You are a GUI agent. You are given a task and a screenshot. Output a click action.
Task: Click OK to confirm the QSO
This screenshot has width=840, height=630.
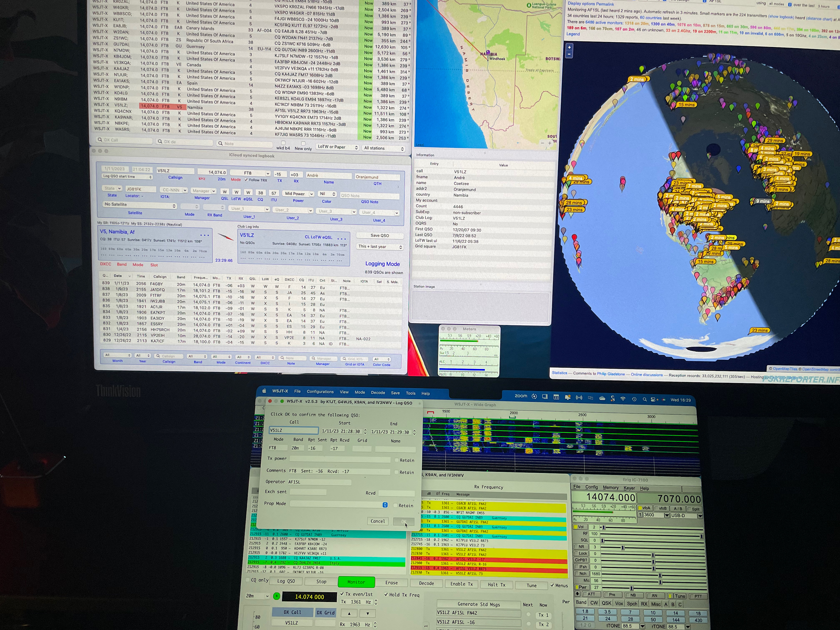[404, 522]
